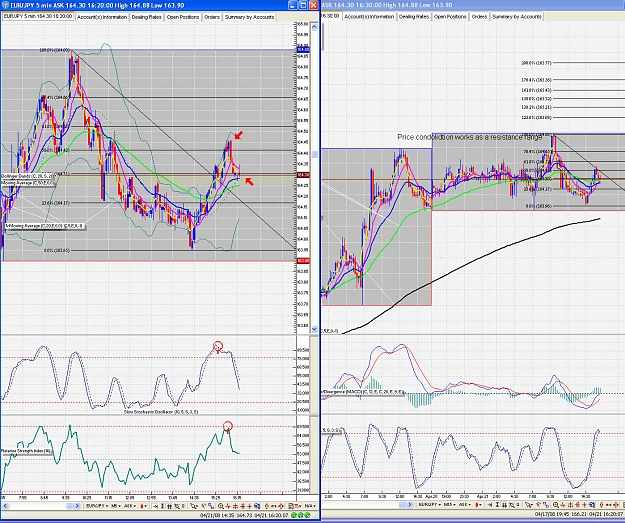The height and width of the screenshot is (523, 625).
Task: Click the blue high price marker on price axis
Action: click(x=303, y=49)
